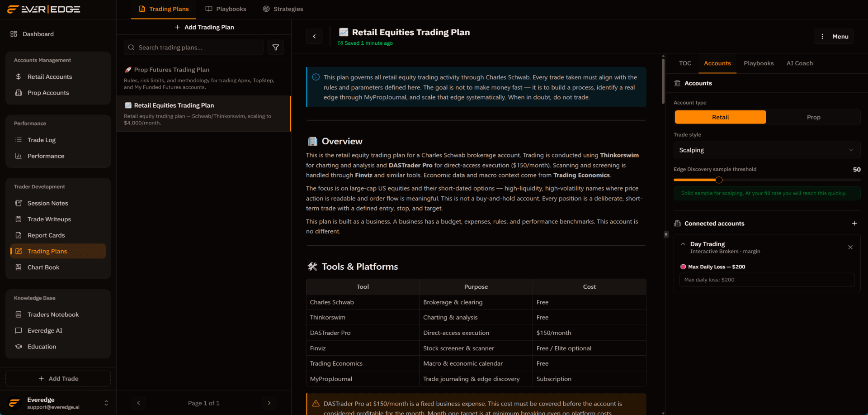Click the Everedge AI chat icon
The width and height of the screenshot is (868, 415).
pyautogui.click(x=19, y=331)
